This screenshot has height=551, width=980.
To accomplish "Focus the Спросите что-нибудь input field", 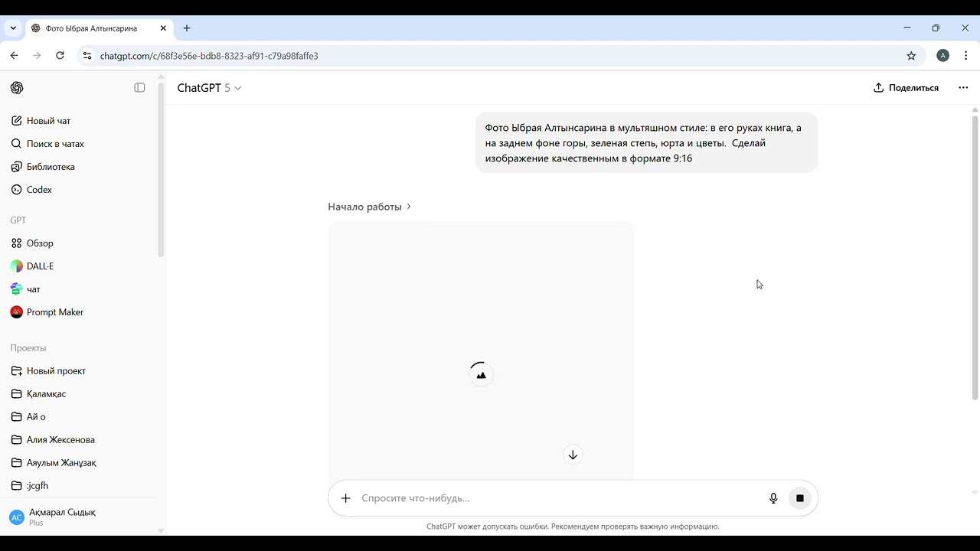I will coord(559,498).
